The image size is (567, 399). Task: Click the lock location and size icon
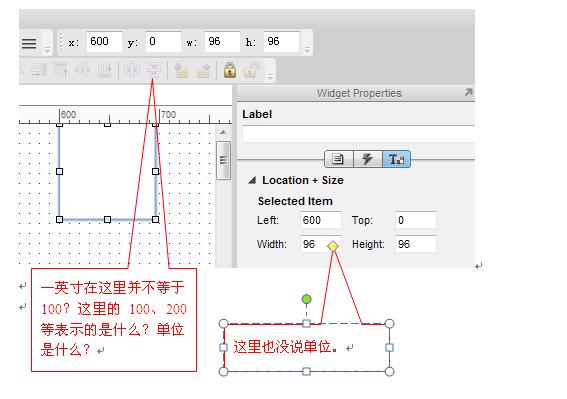tap(230, 70)
